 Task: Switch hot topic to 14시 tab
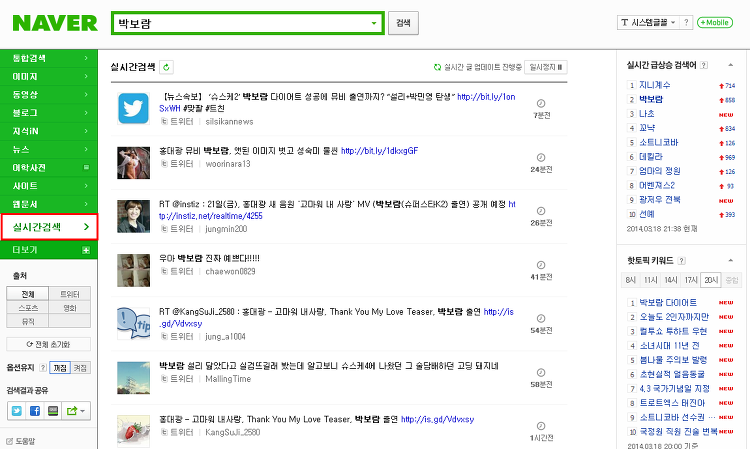pyautogui.click(x=671, y=280)
